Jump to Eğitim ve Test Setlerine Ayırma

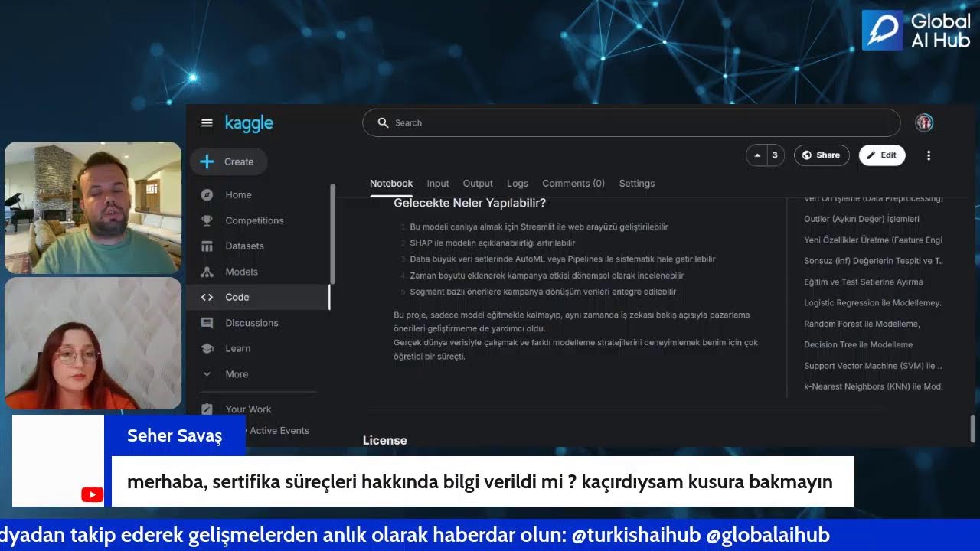[863, 282]
